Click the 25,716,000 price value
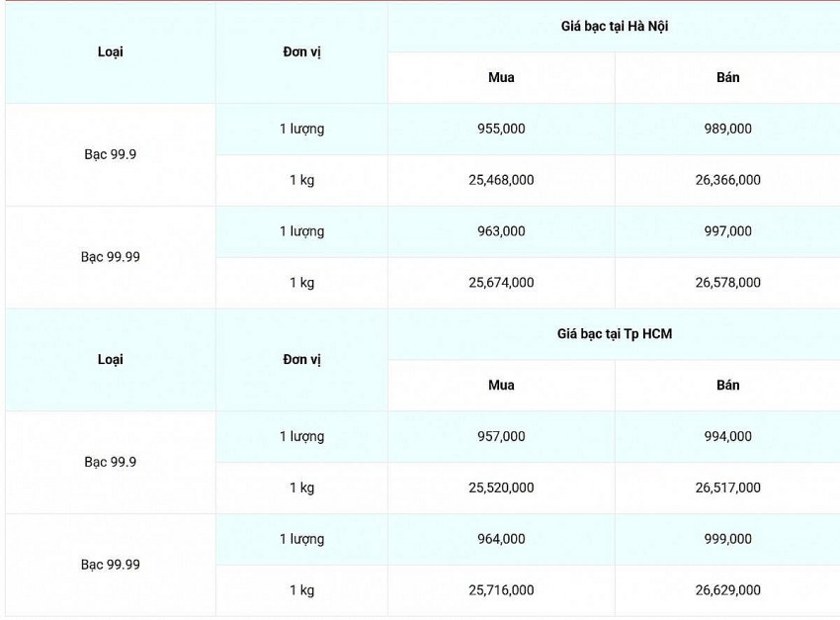The image size is (840, 620). coord(501,590)
